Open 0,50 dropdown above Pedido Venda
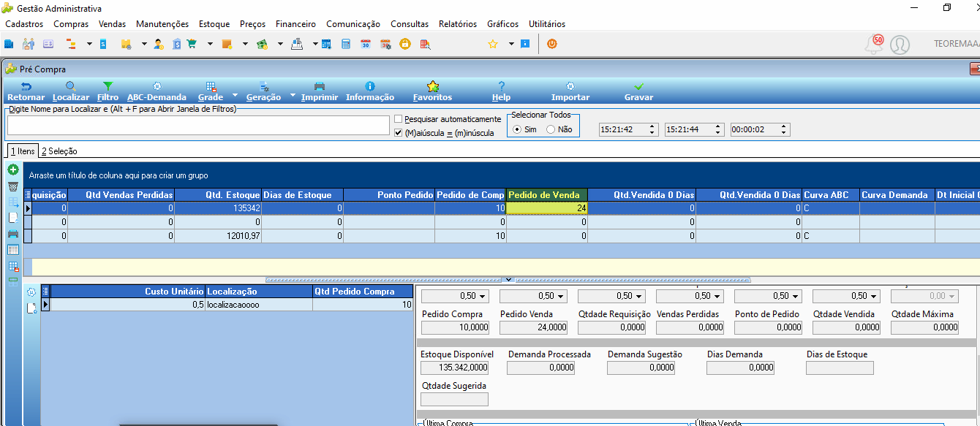This screenshot has width=980, height=426. click(561, 296)
